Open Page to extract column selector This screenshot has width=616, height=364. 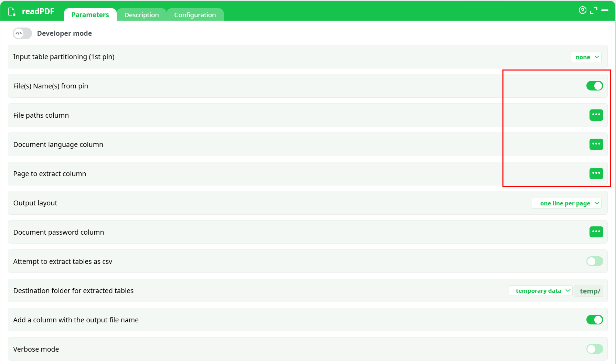(x=596, y=173)
